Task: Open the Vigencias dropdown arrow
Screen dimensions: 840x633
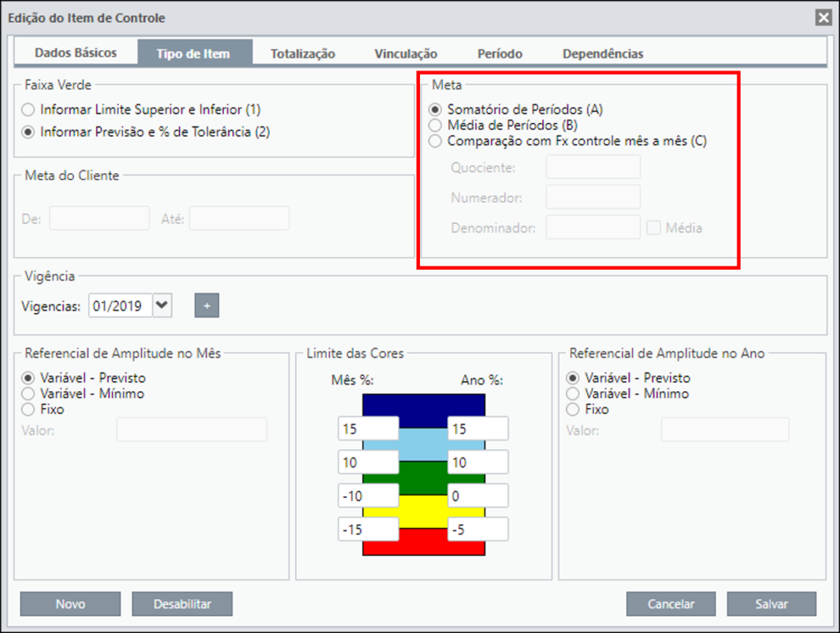Action: point(162,306)
